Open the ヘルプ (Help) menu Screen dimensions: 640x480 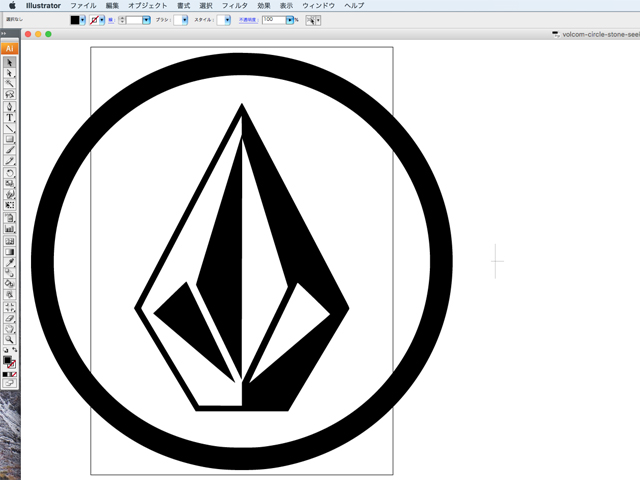[x=354, y=5]
